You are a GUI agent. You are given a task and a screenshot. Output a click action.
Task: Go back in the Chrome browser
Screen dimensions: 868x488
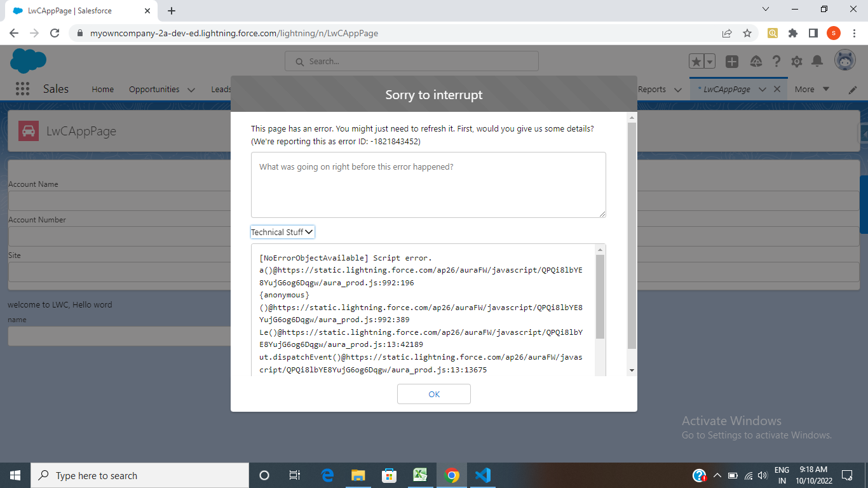14,33
